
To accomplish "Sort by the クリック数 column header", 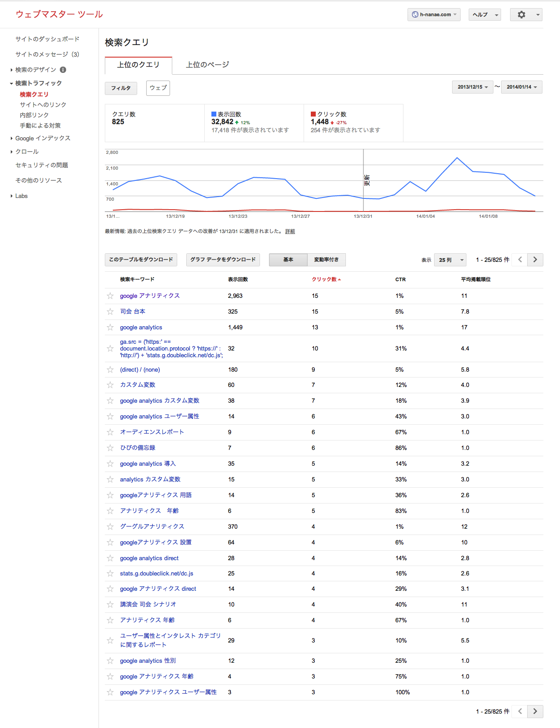I will (x=326, y=279).
